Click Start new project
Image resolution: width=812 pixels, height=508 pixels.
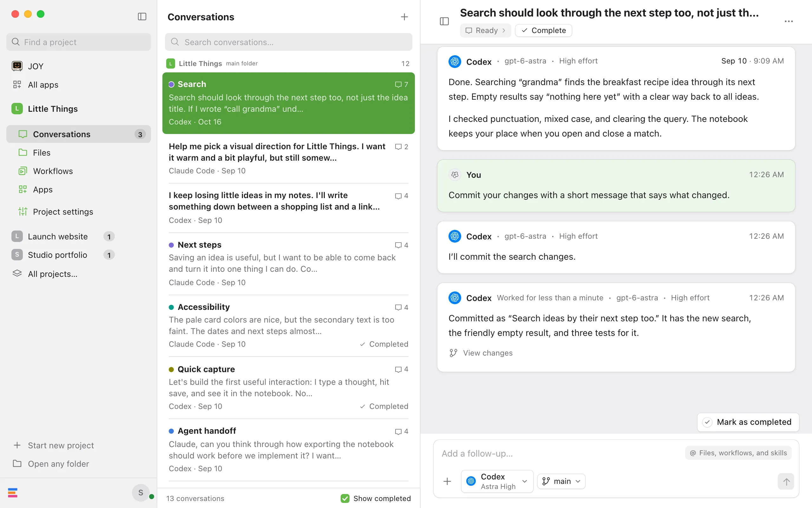coord(61,445)
